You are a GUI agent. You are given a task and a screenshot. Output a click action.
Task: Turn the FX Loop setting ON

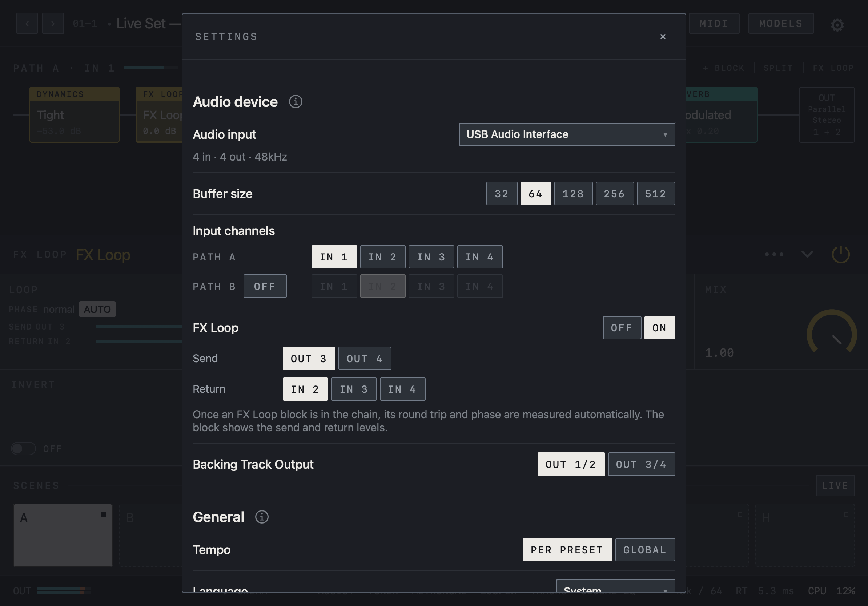(660, 328)
